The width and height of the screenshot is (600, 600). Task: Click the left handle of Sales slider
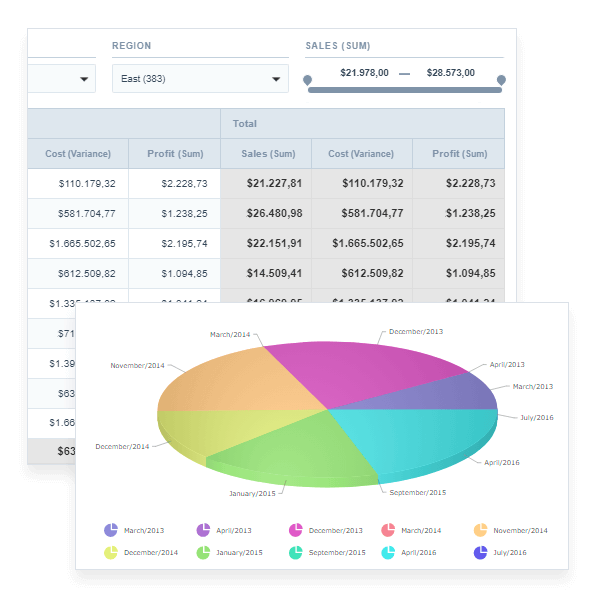tap(307, 80)
